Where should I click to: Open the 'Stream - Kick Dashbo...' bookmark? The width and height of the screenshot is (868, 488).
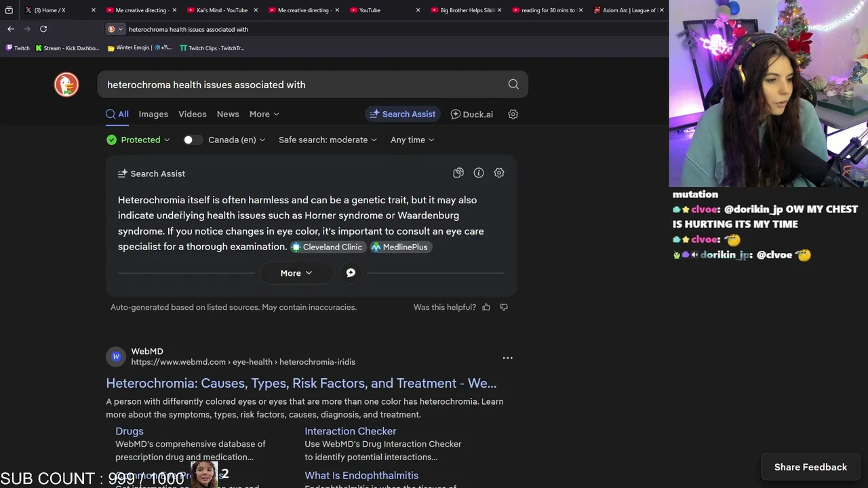click(x=67, y=48)
